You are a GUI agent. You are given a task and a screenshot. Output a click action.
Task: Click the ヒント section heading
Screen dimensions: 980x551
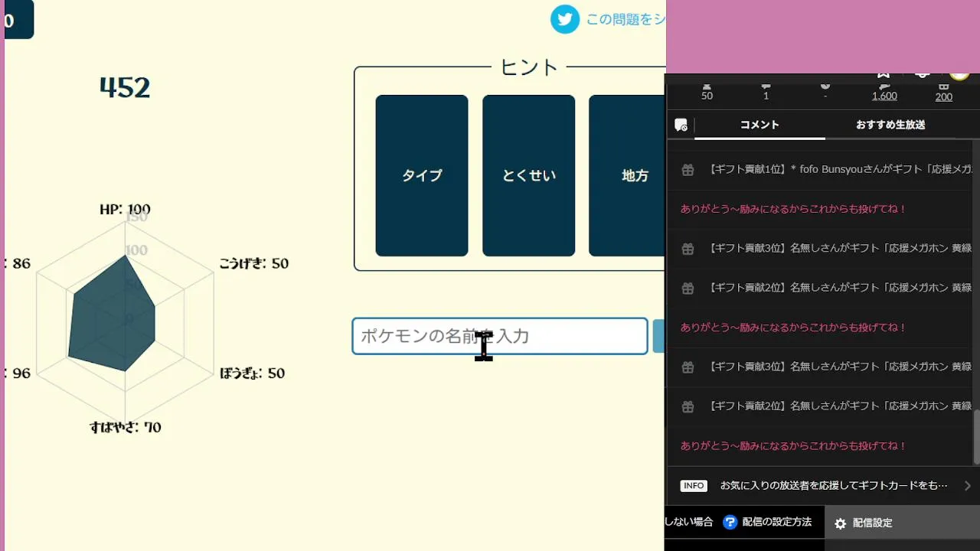coord(529,67)
